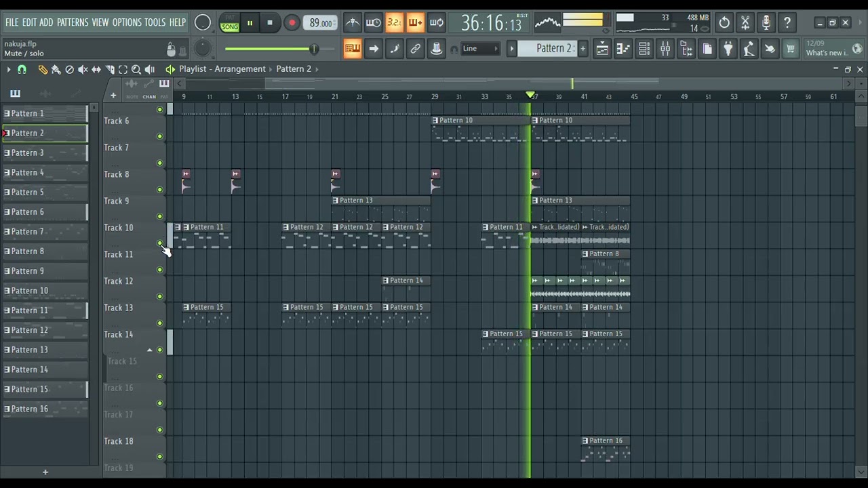The image size is (868, 488).
Task: Select the Slice tool
Action: [110, 69]
